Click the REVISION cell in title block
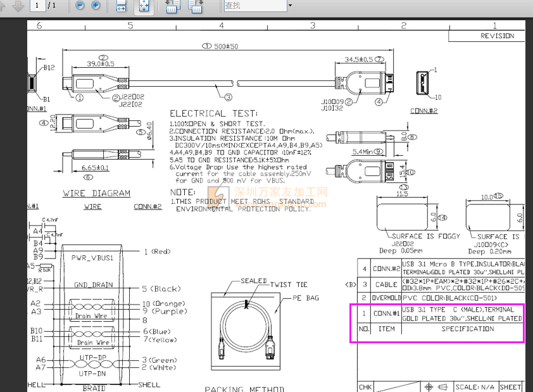Viewport: 533px width, 392px height. tap(498, 36)
